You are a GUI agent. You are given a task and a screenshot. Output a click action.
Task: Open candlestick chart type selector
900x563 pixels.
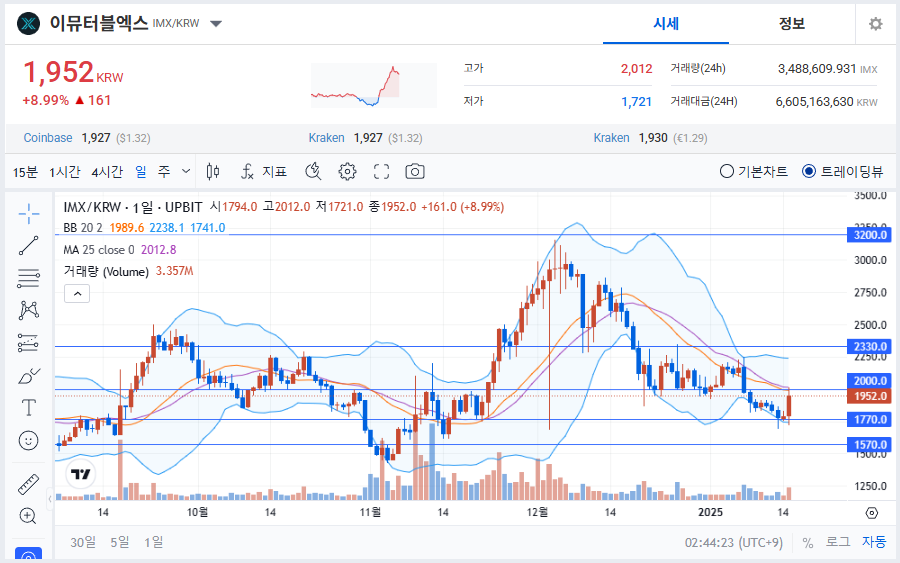click(x=212, y=172)
